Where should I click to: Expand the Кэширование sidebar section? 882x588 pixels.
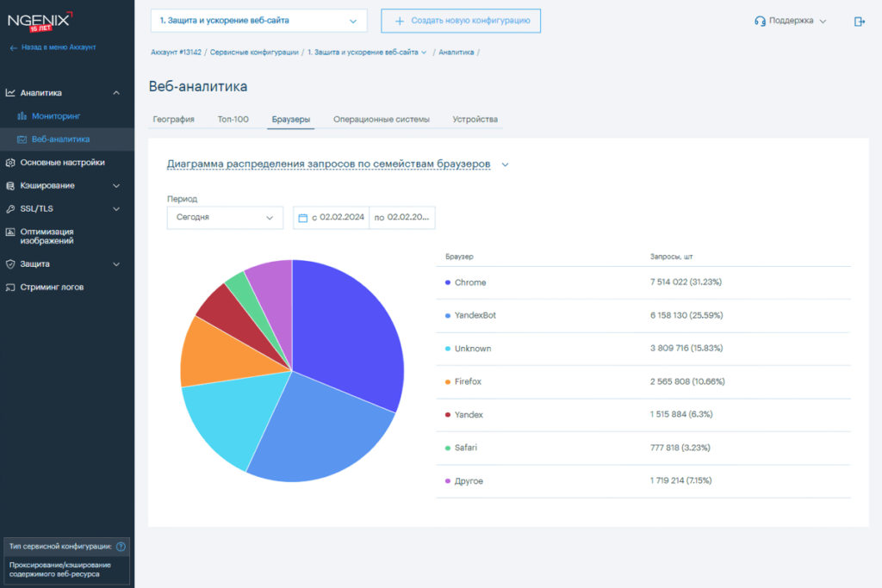(116, 185)
